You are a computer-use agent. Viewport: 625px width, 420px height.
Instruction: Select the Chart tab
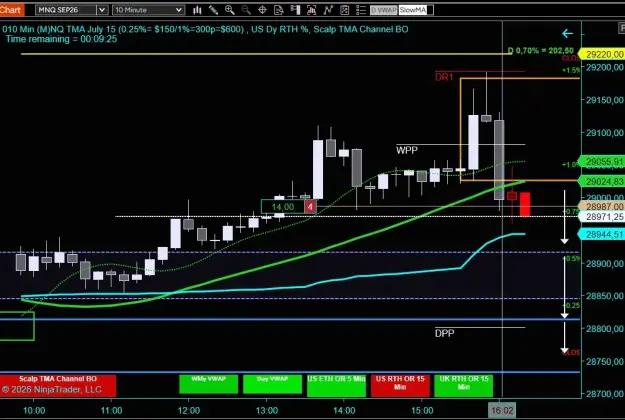11,10
